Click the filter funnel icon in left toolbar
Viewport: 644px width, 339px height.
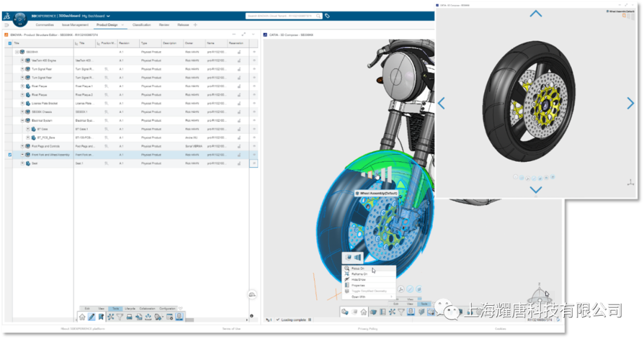(119, 317)
